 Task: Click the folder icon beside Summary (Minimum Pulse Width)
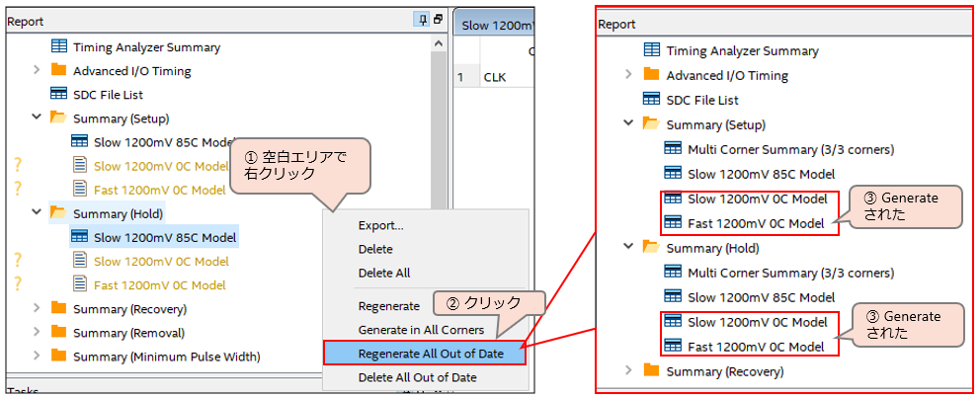58,357
